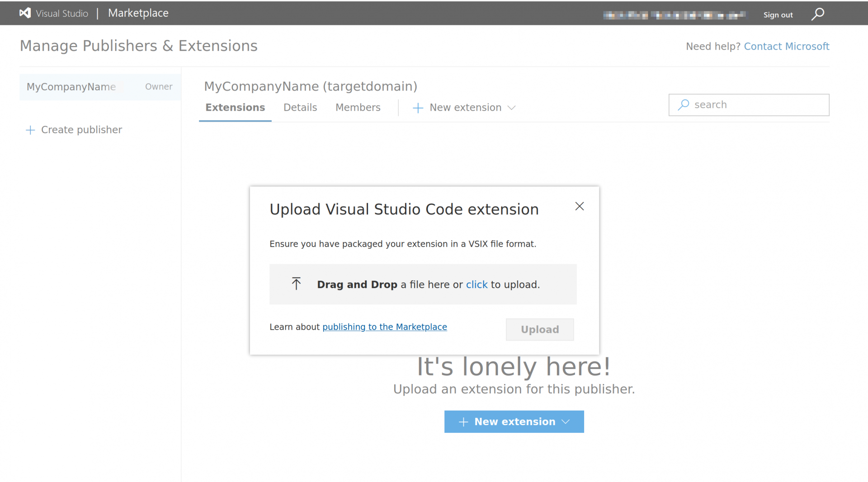The image size is (868, 482).
Task: Click the plus icon on the blue New extension button
Action: pos(463,421)
